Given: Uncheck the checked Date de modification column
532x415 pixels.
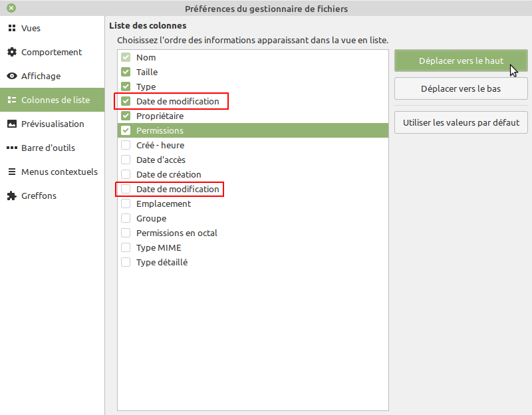Looking at the screenshot, I should 126,101.
